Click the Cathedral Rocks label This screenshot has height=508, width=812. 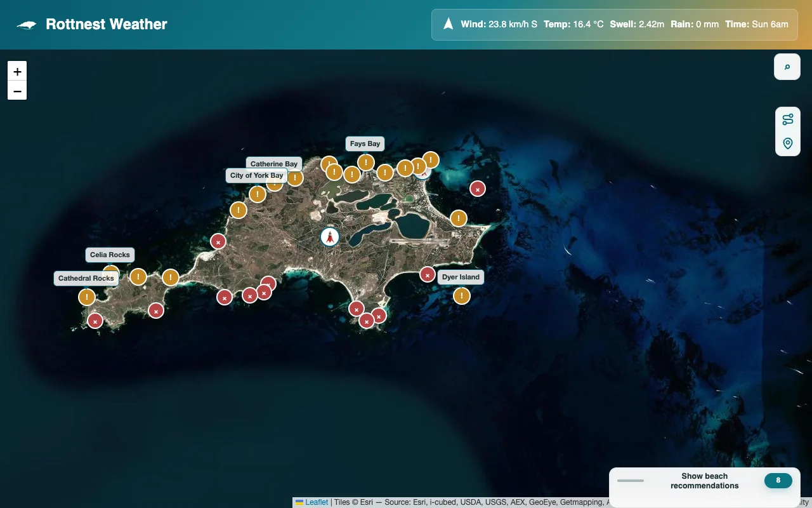coord(86,278)
